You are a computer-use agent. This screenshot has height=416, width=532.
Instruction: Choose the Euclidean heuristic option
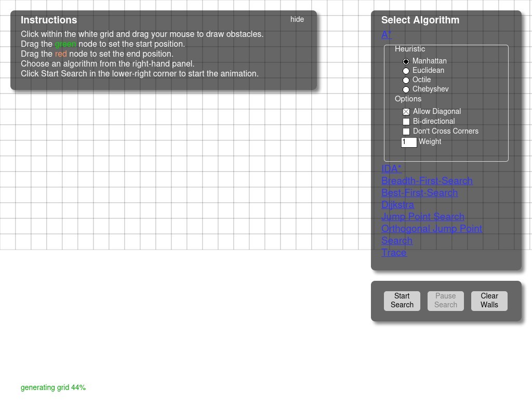(406, 71)
